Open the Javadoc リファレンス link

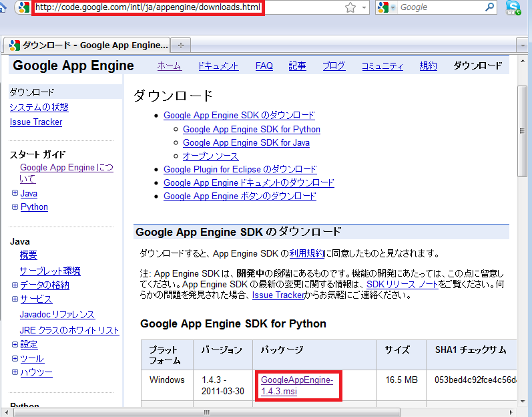pos(57,315)
